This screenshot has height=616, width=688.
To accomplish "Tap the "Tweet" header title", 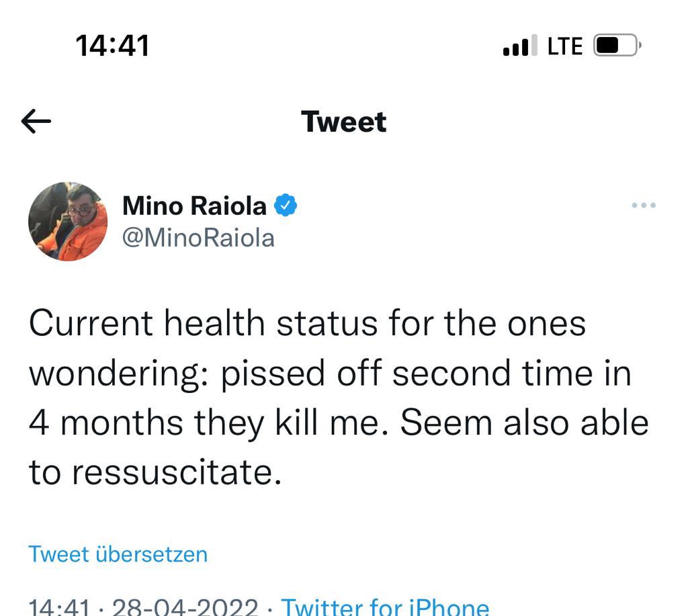I will pyautogui.click(x=344, y=122).
